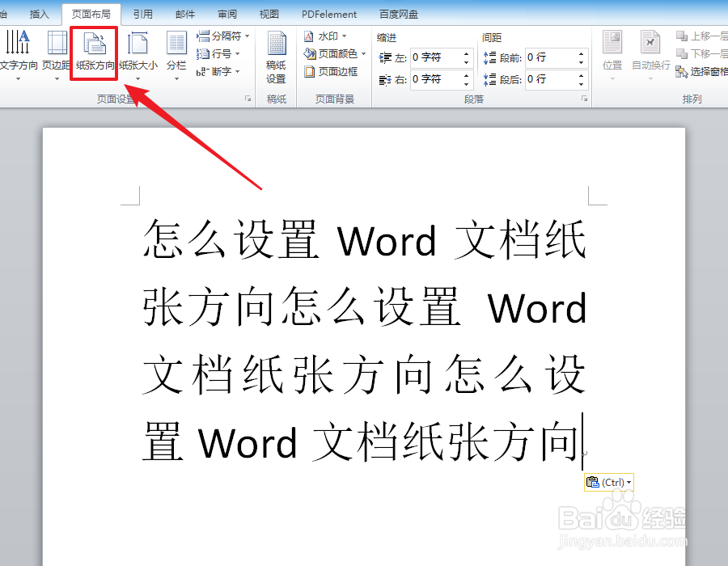Open the 水印 watermark menu
Screen dimensions: 728x566
[325, 36]
